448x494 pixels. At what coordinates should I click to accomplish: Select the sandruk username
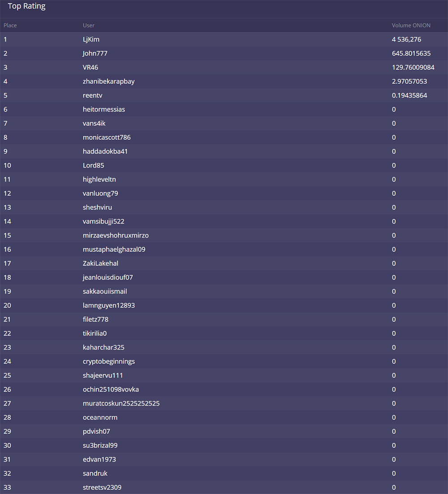[95, 473]
